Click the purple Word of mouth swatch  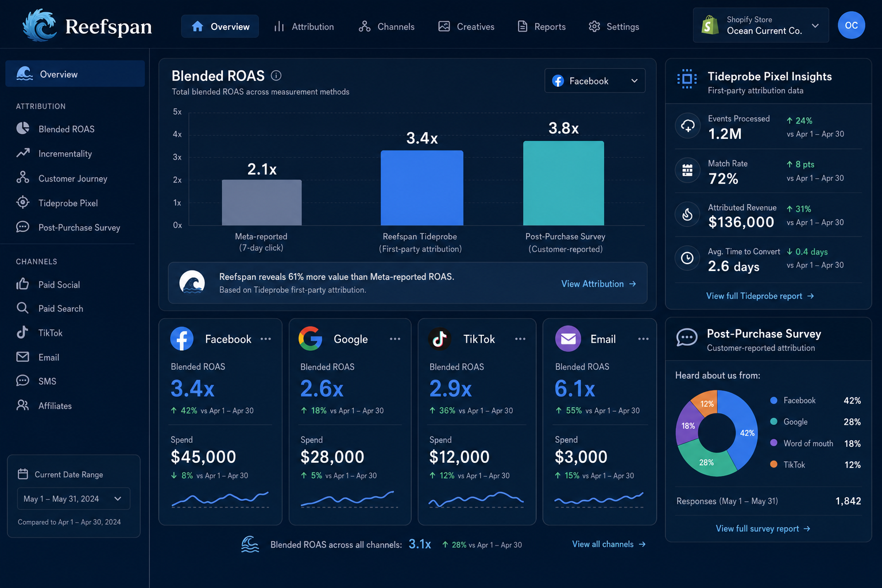pos(773,443)
